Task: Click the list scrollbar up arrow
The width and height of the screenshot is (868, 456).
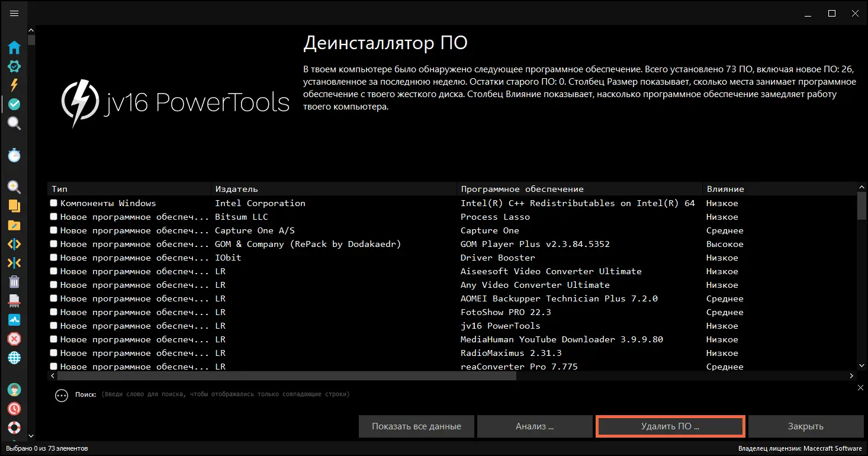Action: tap(862, 187)
